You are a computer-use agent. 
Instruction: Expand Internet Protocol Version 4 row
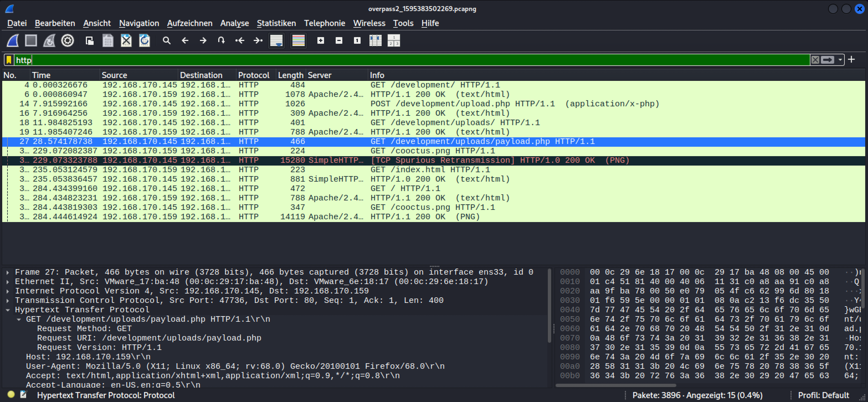8,291
